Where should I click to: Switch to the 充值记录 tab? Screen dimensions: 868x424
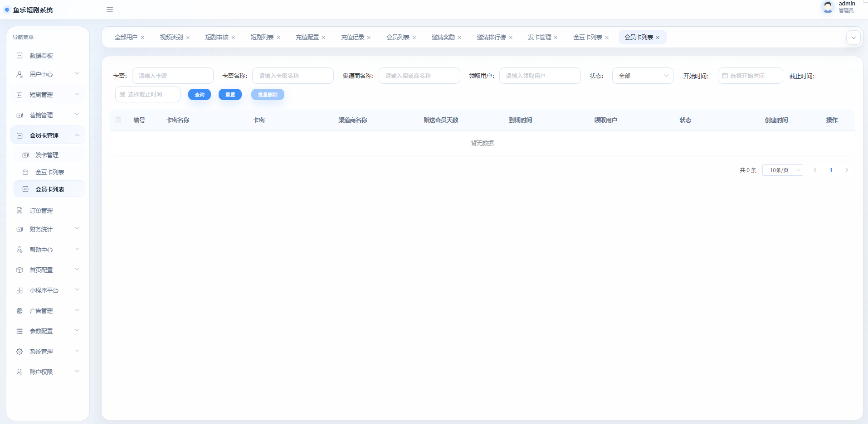click(353, 37)
